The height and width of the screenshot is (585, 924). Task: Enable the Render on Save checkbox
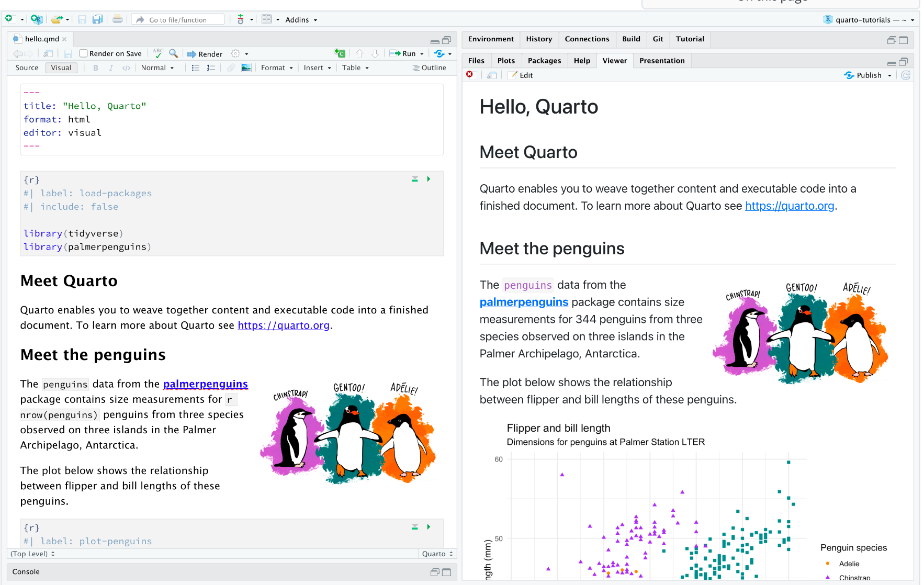(83, 53)
